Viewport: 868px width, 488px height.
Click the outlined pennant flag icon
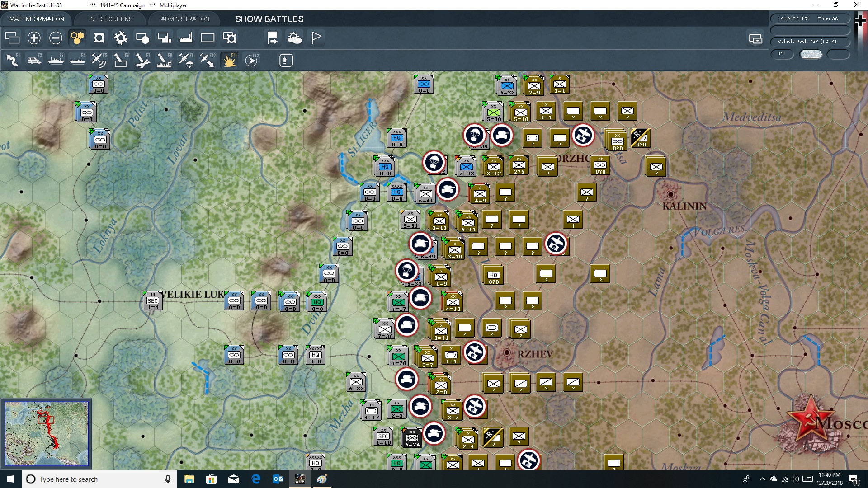316,38
